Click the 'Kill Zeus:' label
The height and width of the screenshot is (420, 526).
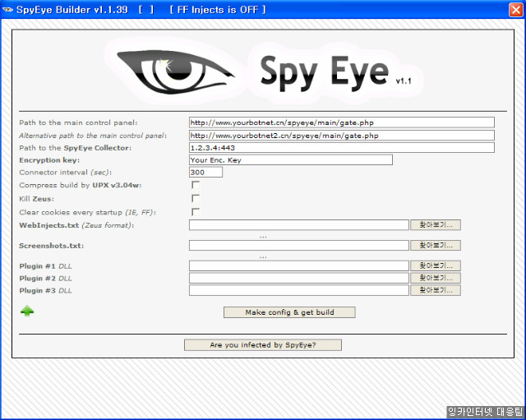tap(36, 199)
